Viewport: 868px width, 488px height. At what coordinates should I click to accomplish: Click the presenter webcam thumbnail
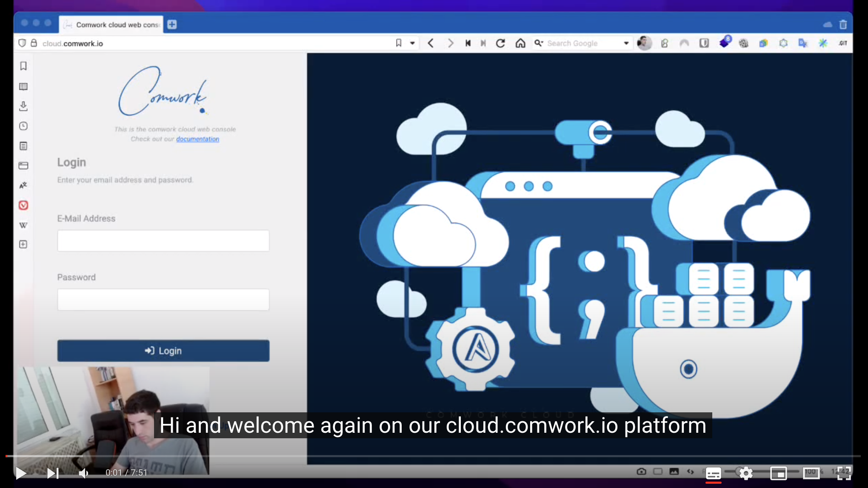click(x=112, y=421)
